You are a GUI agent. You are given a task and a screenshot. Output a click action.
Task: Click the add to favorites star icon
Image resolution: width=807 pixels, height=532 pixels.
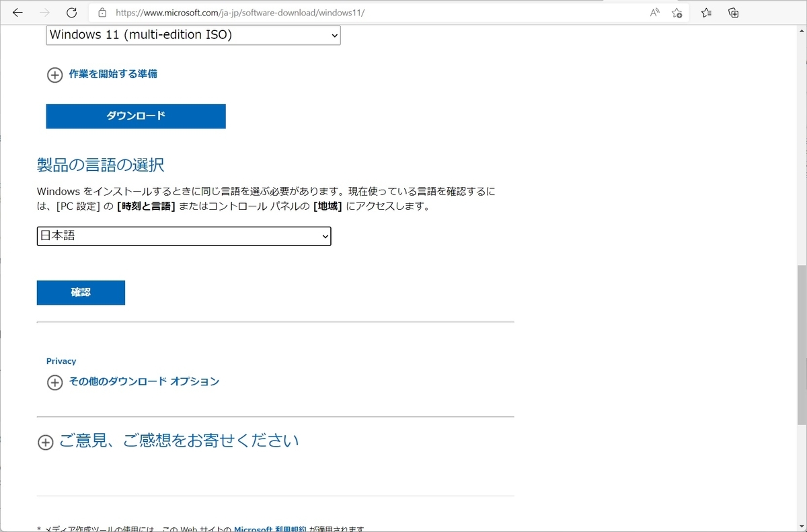pos(677,12)
